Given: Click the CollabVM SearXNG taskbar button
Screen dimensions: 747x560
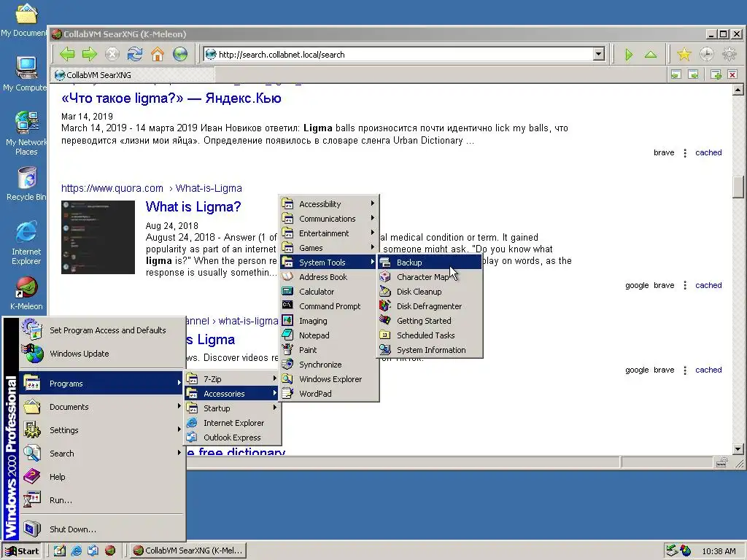Looking at the screenshot, I should tap(189, 551).
